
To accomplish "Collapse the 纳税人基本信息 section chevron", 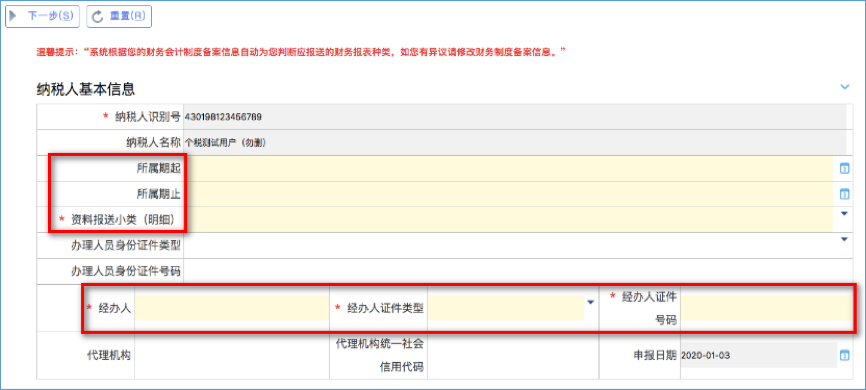I will 844,87.
